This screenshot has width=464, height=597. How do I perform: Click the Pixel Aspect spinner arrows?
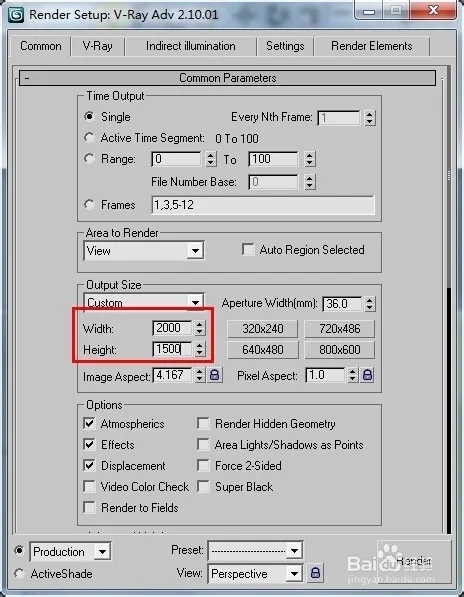[353, 375]
